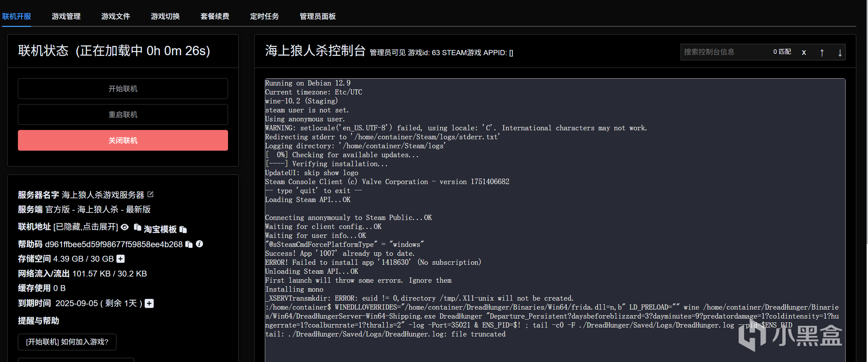Edit server name with pencil icon

click(x=151, y=194)
